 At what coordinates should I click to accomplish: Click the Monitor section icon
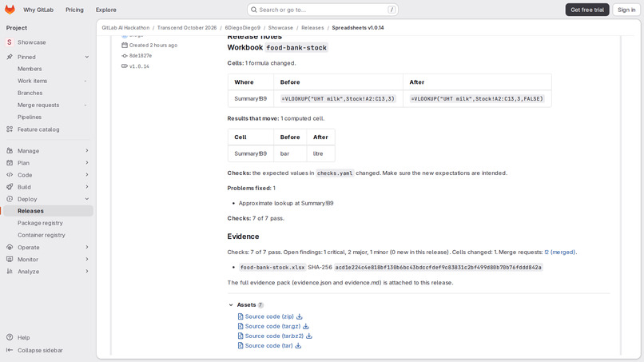tap(10, 259)
